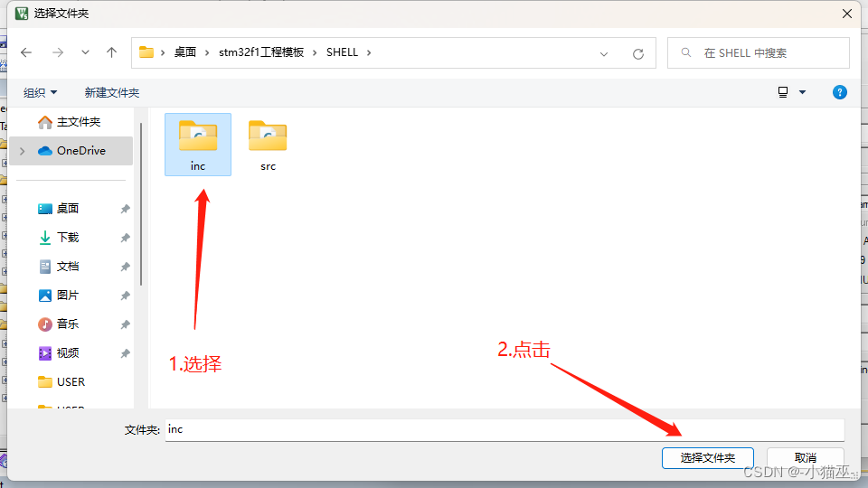Expand the chevron after SHELL in the path
The width and height of the screenshot is (868, 488).
tap(369, 52)
